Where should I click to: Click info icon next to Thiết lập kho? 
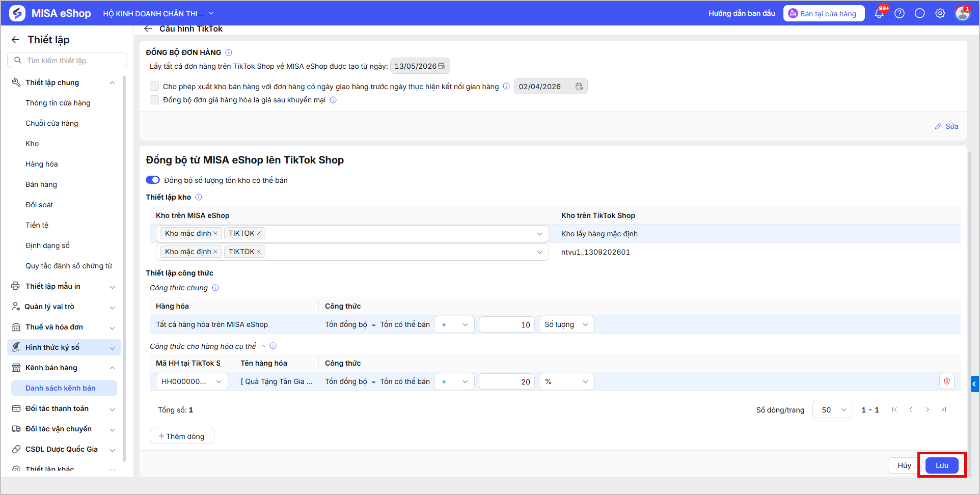(x=199, y=197)
